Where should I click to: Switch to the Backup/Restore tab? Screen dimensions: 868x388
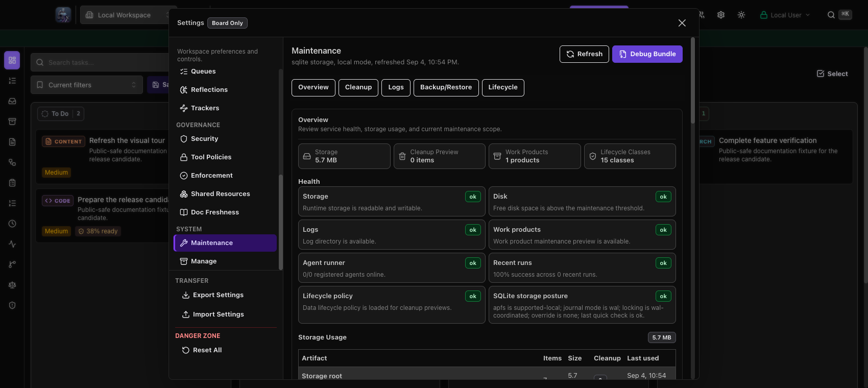(x=446, y=87)
